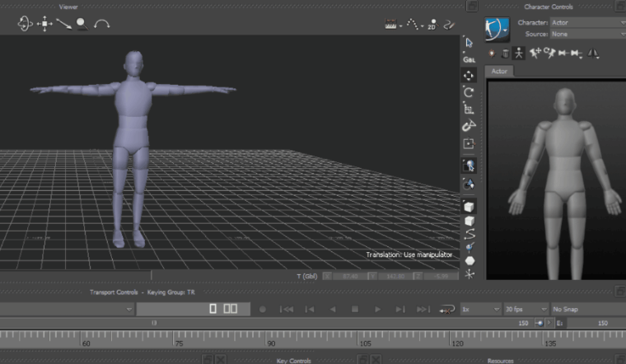
Task: Click the Y translation value field
Action: click(x=395, y=276)
